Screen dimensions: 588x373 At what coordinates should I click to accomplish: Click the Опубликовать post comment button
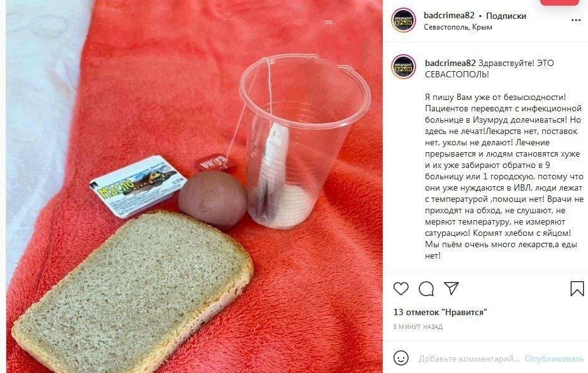[x=554, y=359]
